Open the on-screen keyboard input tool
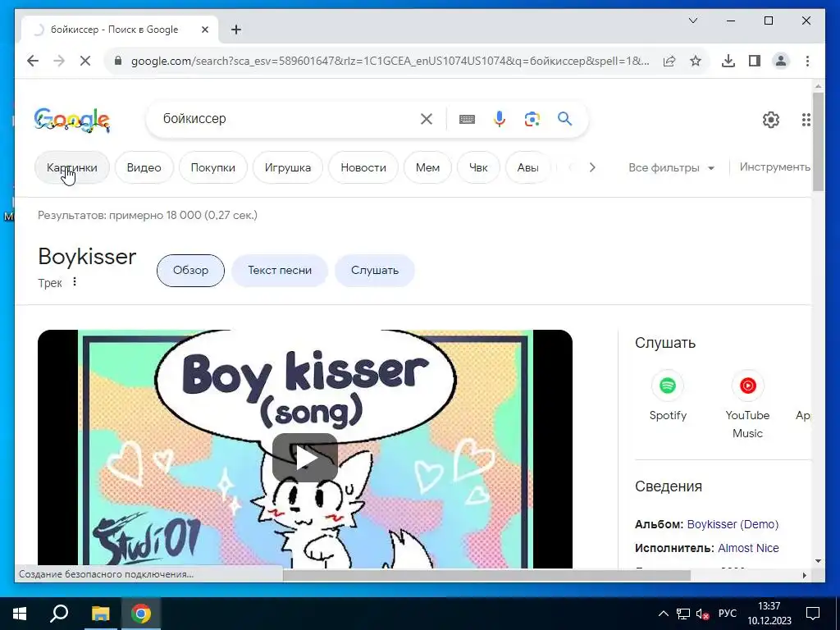 (x=467, y=119)
